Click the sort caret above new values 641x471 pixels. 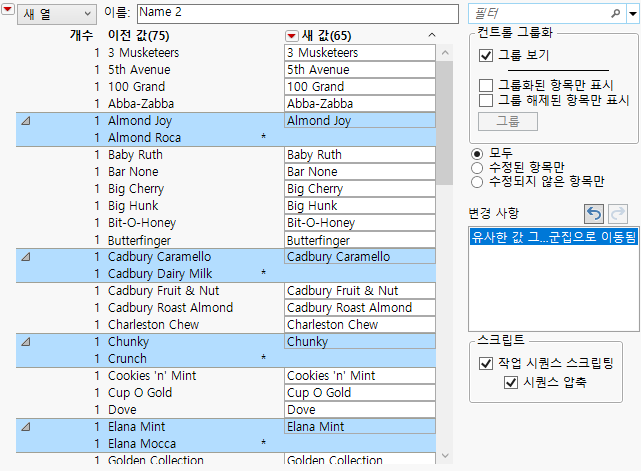pos(432,35)
